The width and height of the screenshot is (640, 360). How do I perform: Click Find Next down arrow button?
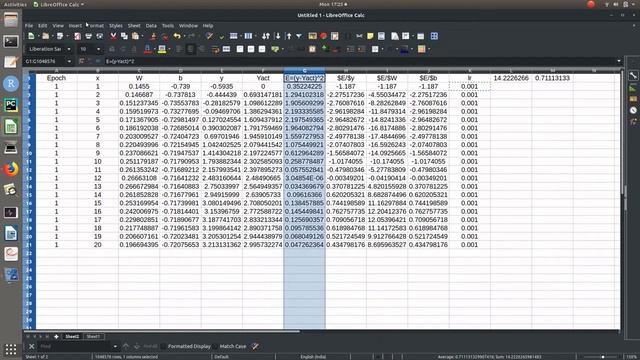137,347
